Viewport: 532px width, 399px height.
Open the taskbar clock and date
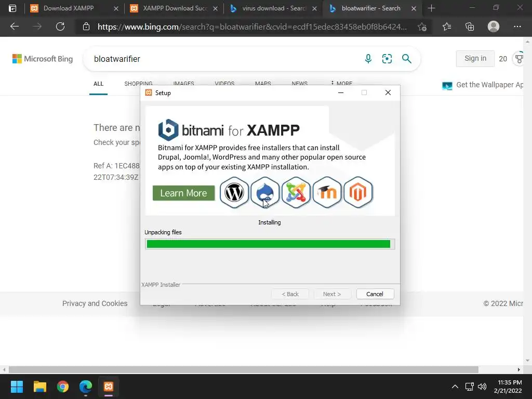[x=508, y=387]
